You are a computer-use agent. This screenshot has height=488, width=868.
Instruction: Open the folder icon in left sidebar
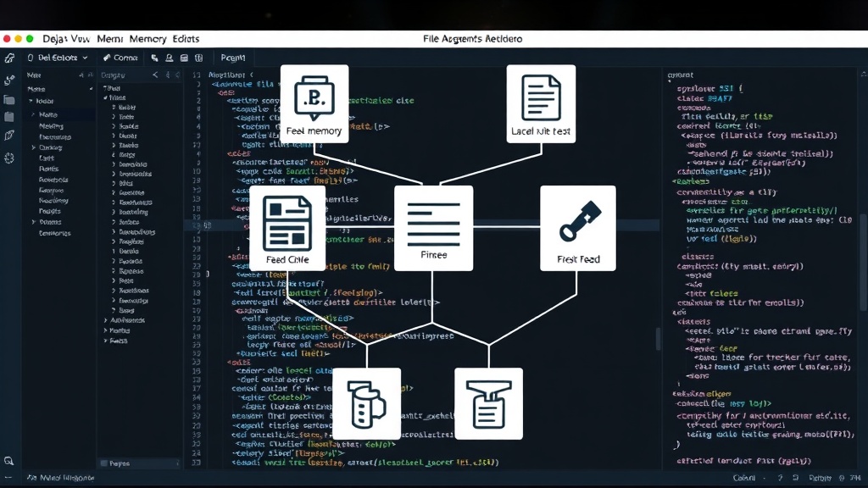(x=9, y=100)
